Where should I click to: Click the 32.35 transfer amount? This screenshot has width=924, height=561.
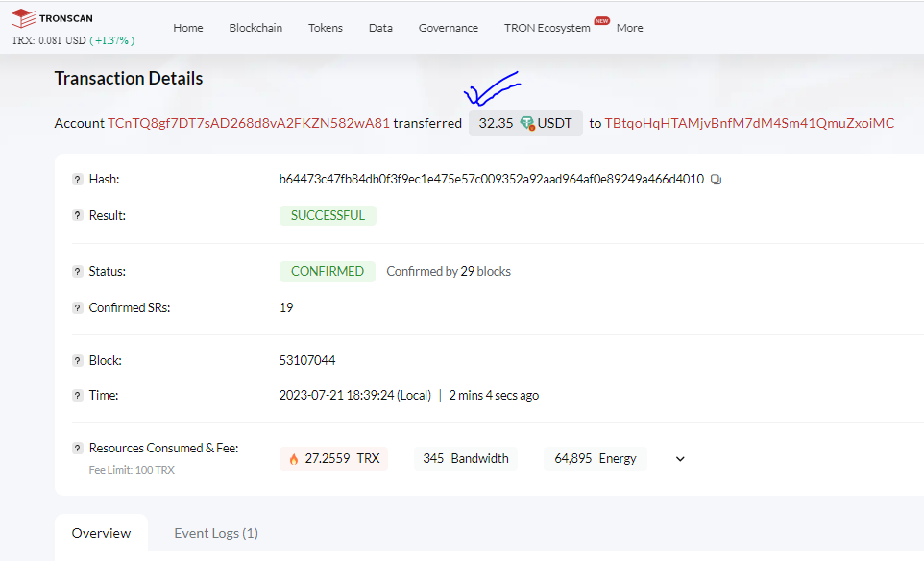coord(496,123)
